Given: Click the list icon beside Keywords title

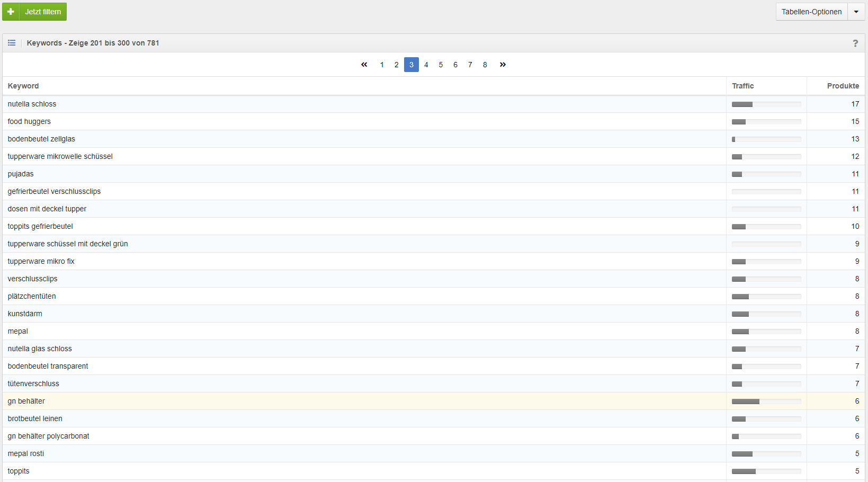Looking at the screenshot, I should click(x=12, y=43).
